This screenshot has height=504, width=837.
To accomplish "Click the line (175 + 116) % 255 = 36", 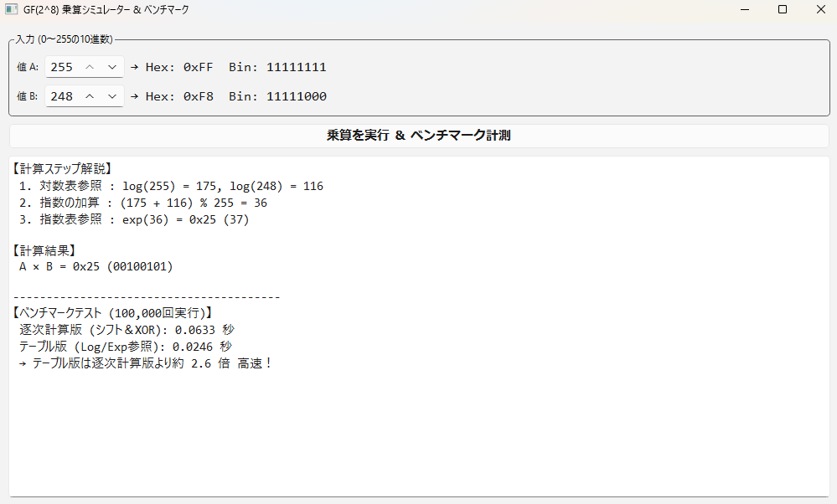I will tap(143, 203).
